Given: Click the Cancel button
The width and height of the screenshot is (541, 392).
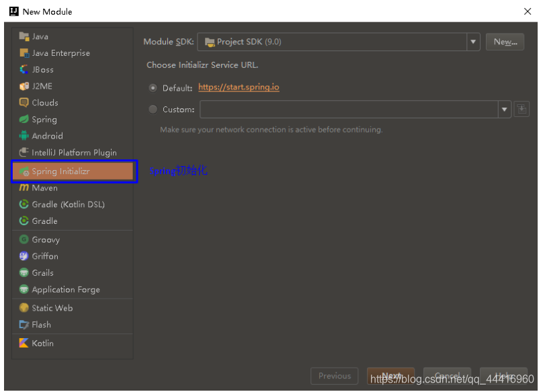Looking at the screenshot, I should coord(447,376).
